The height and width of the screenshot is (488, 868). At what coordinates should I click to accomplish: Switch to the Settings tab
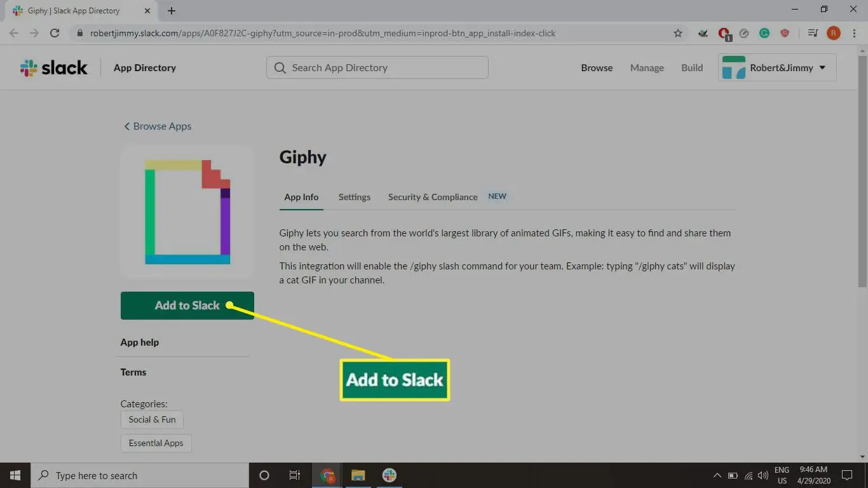click(x=355, y=197)
